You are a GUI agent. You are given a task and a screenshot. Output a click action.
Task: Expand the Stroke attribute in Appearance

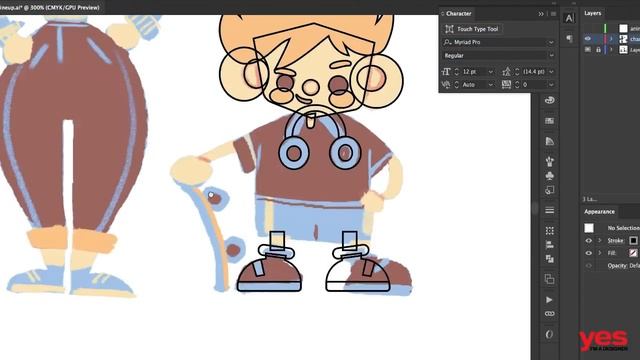600,241
